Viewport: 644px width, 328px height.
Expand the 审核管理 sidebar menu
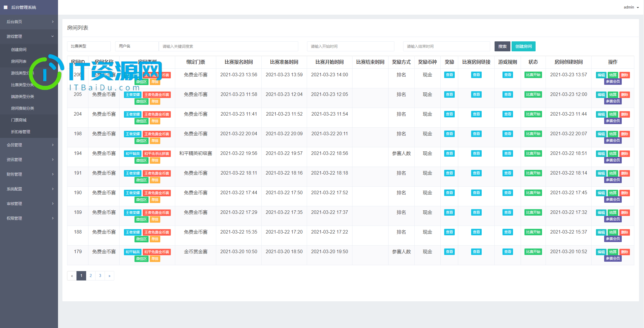point(29,204)
